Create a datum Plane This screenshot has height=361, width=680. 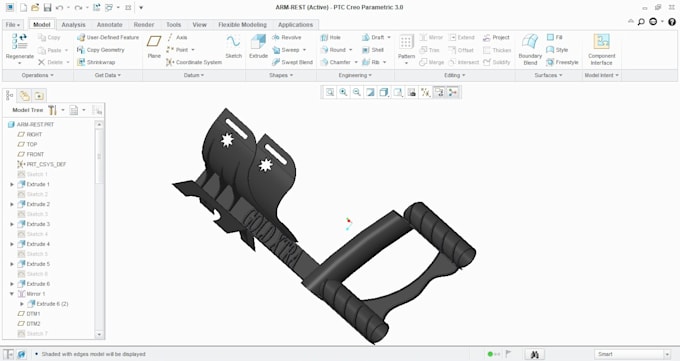coord(154,46)
